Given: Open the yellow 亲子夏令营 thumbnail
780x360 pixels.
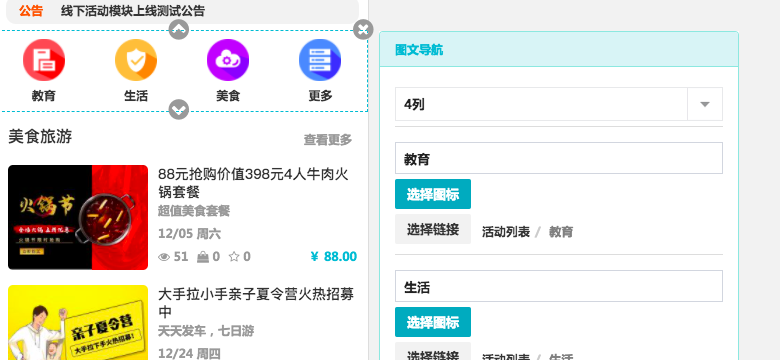Looking at the screenshot, I should (x=78, y=322).
